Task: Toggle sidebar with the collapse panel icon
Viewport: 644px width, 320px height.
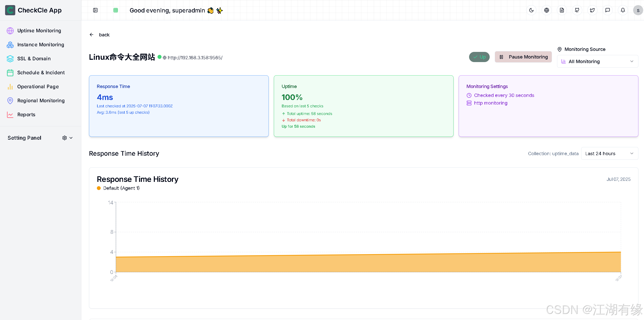Action: click(x=95, y=10)
